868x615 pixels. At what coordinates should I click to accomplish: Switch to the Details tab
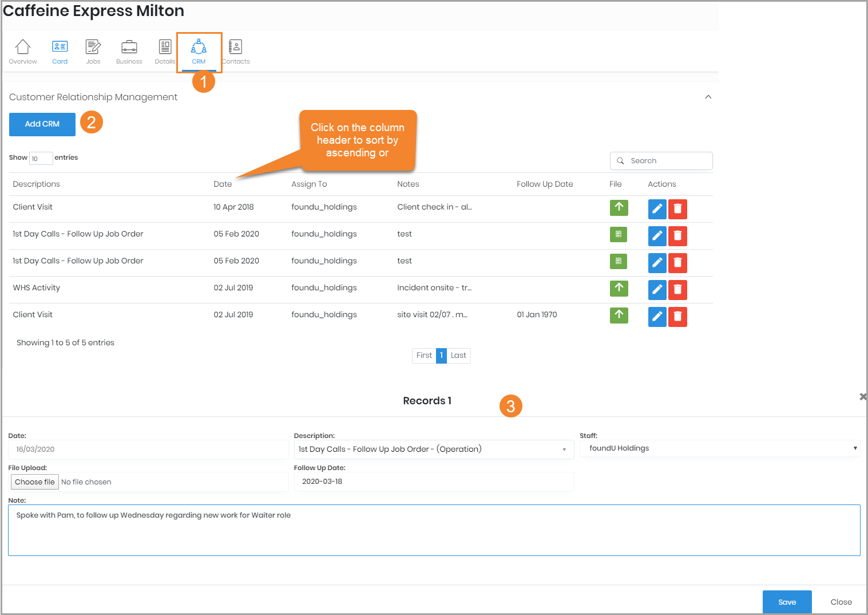point(165,51)
